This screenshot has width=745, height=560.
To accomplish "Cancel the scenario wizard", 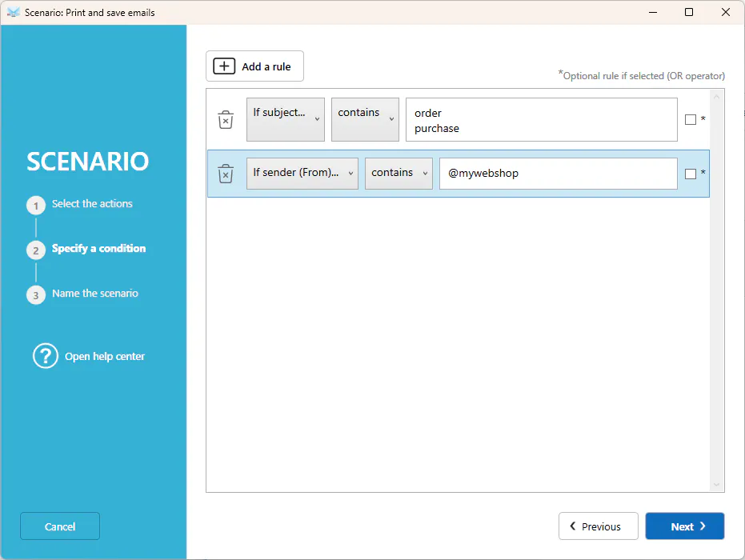I will coord(60,526).
